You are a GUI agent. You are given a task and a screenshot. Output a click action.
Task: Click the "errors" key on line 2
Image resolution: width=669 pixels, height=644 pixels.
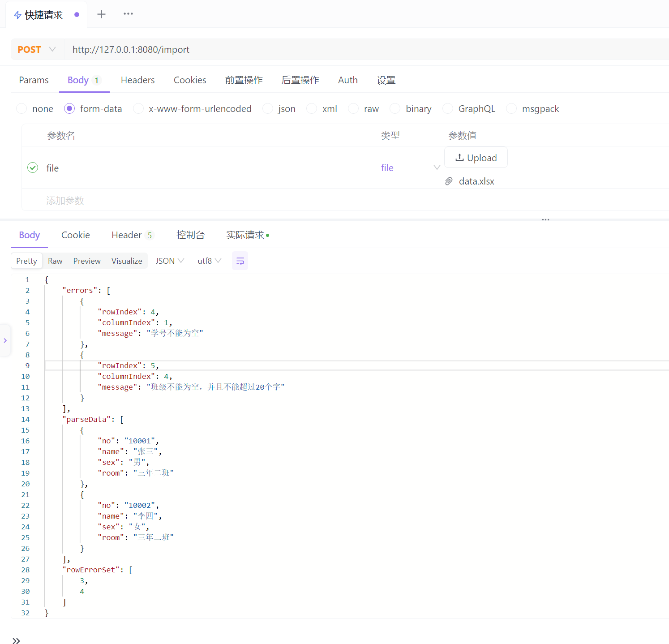click(x=80, y=291)
